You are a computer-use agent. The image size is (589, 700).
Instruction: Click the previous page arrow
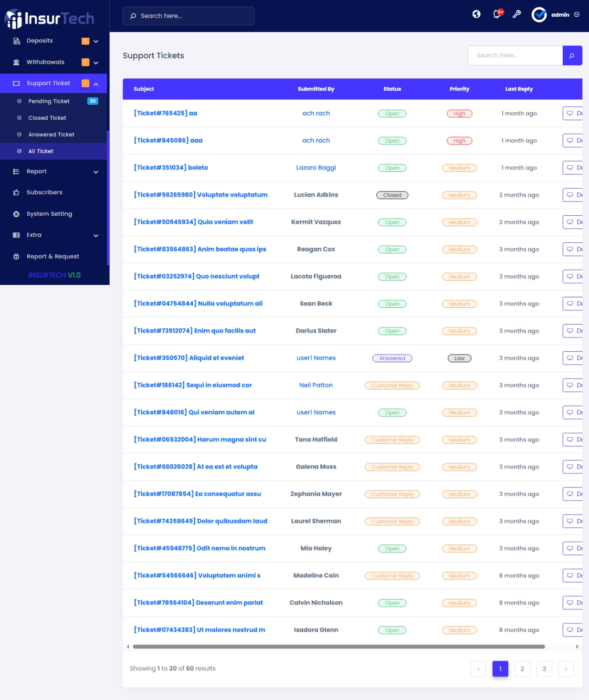click(x=478, y=669)
